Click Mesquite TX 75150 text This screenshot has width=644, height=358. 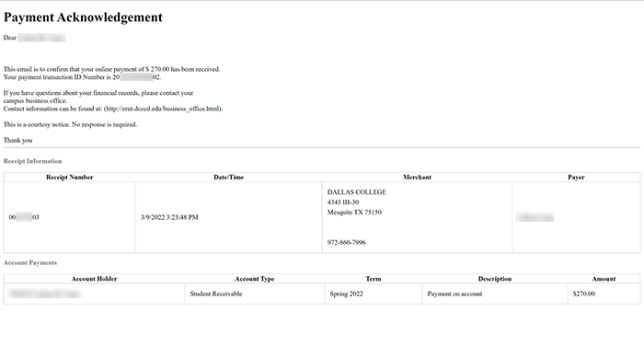point(354,213)
